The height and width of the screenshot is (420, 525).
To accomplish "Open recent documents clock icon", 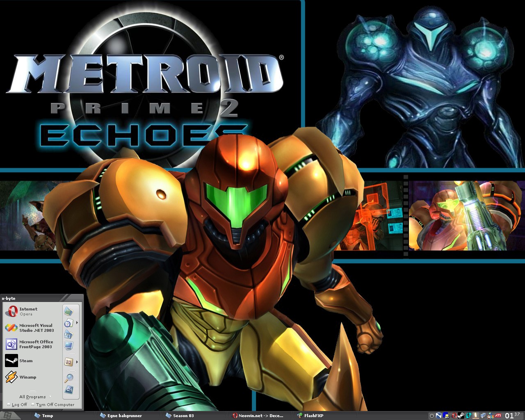I will tap(68, 323).
